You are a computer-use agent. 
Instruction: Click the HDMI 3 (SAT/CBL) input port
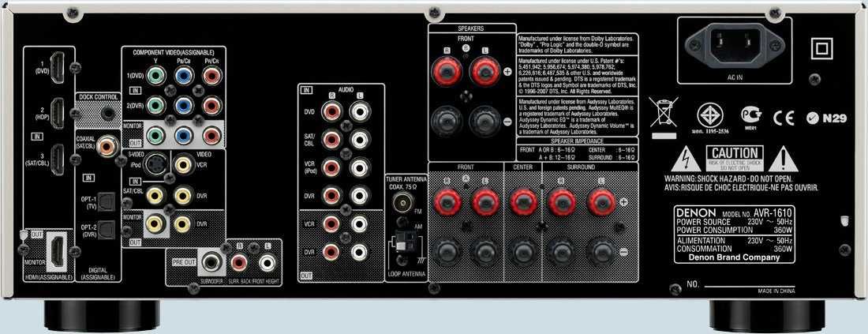coord(57,159)
